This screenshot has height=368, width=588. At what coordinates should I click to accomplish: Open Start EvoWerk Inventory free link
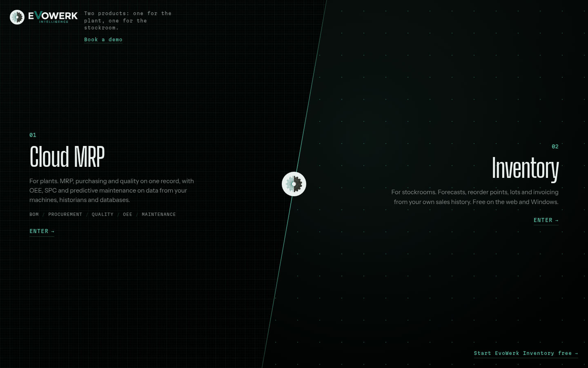[526, 353]
